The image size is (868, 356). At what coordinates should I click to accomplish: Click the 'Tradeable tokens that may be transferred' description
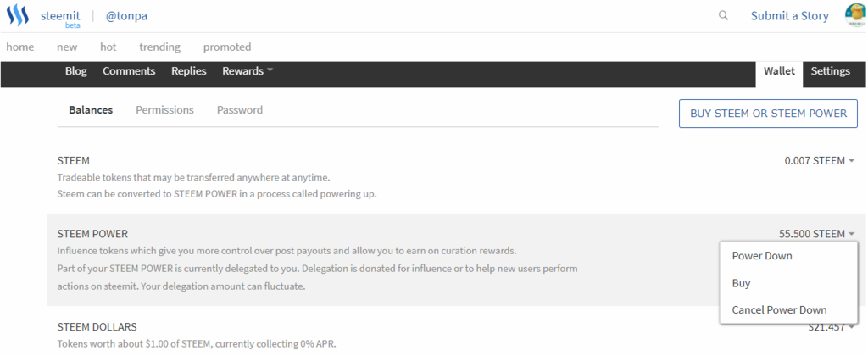(194, 178)
